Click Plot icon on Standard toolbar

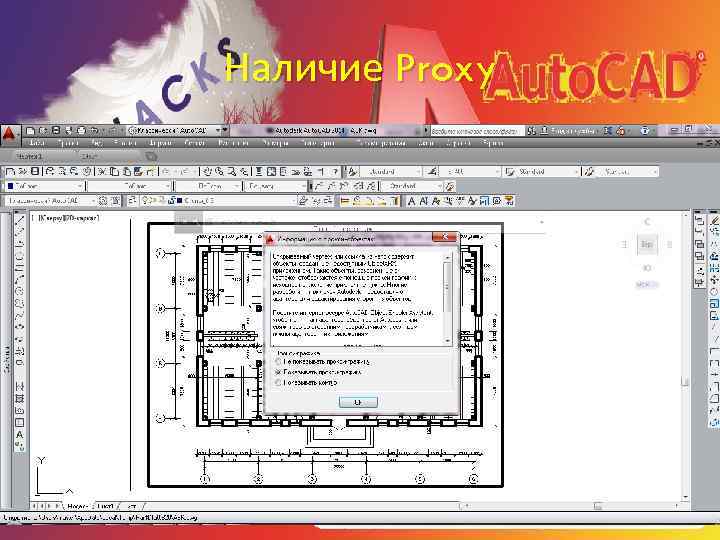click(x=50, y=172)
